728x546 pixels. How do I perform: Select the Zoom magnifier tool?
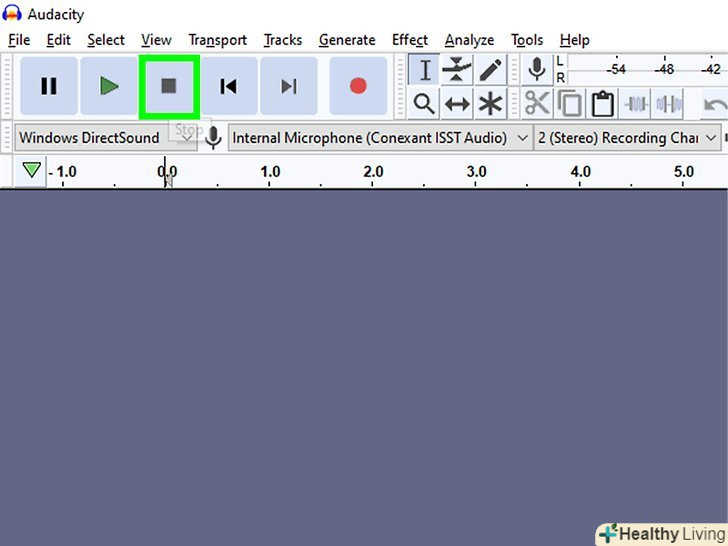(x=424, y=104)
